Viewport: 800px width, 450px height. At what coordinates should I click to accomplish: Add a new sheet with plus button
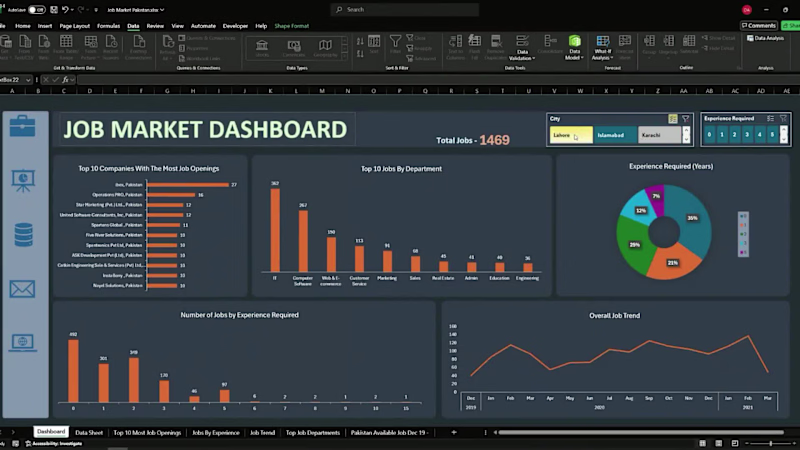pos(454,433)
